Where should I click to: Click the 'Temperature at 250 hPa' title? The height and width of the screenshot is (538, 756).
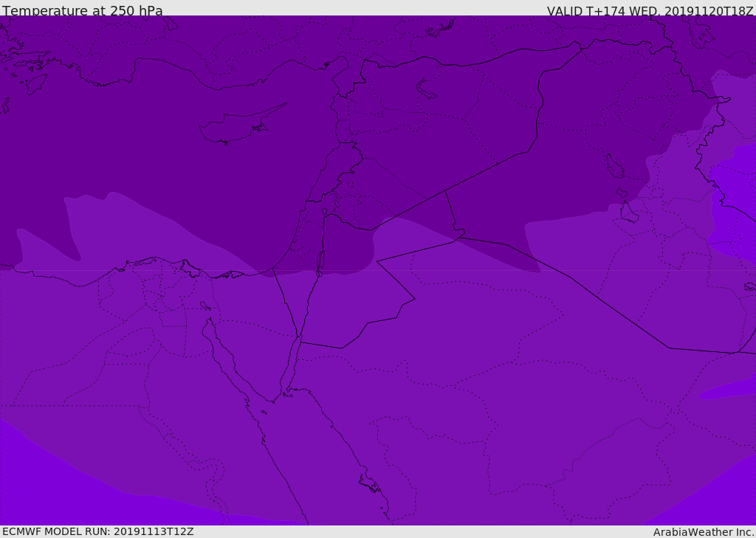83,10
